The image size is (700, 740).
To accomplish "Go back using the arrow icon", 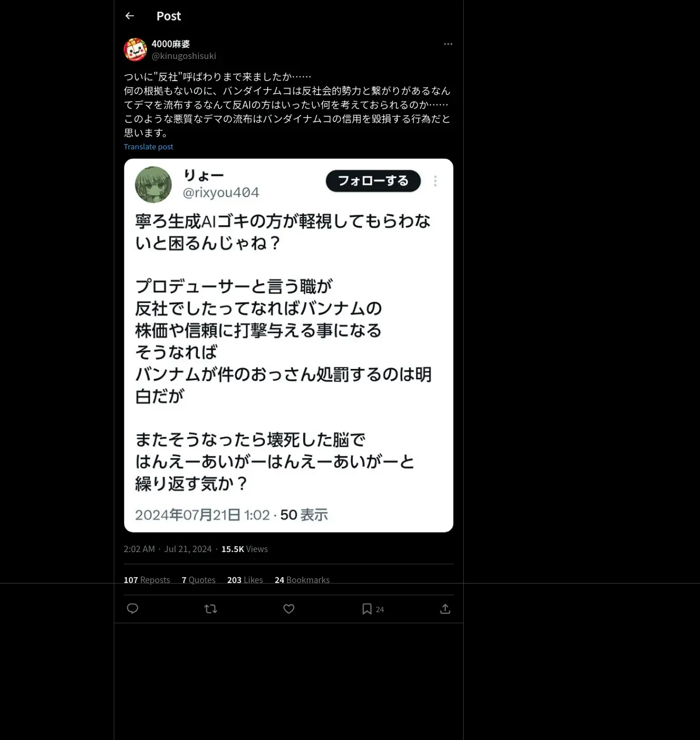I will coord(129,16).
